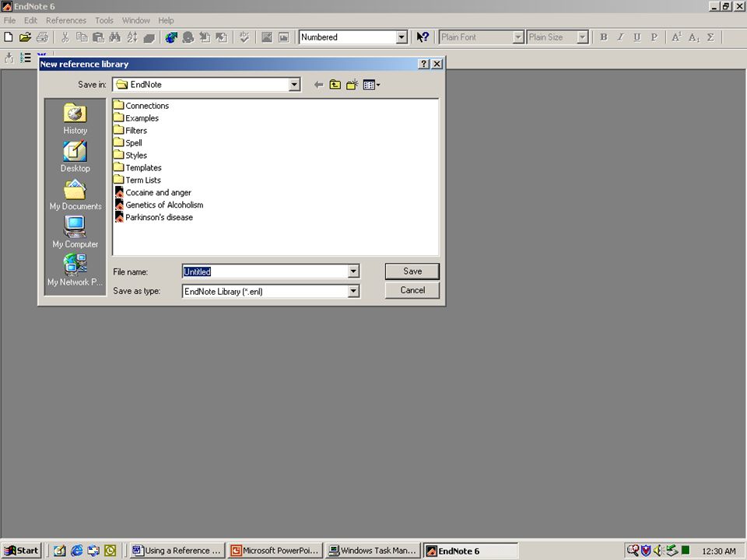
Task: Expand the Save as type dropdown
Action: point(353,291)
